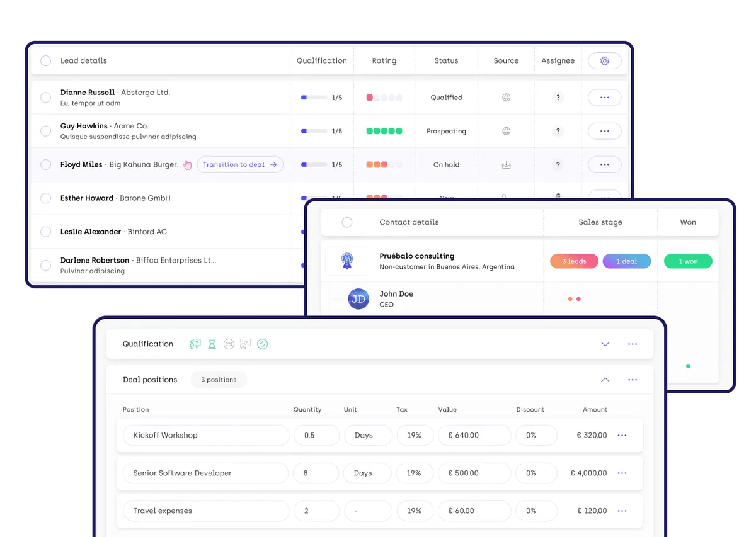Open Tax field for Travel expenses
This screenshot has width=756, height=537.
coord(415,511)
